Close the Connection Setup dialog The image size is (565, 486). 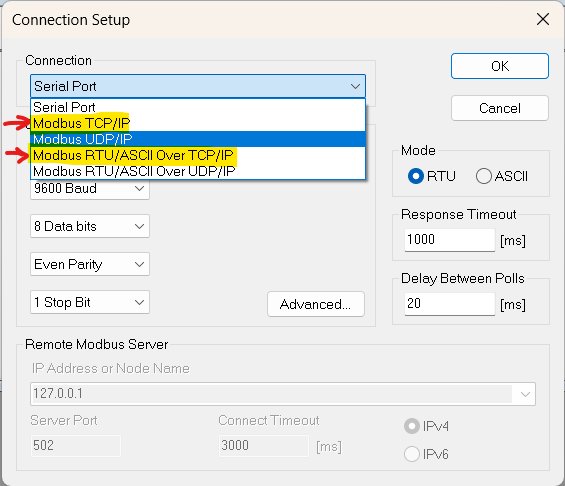point(543,19)
